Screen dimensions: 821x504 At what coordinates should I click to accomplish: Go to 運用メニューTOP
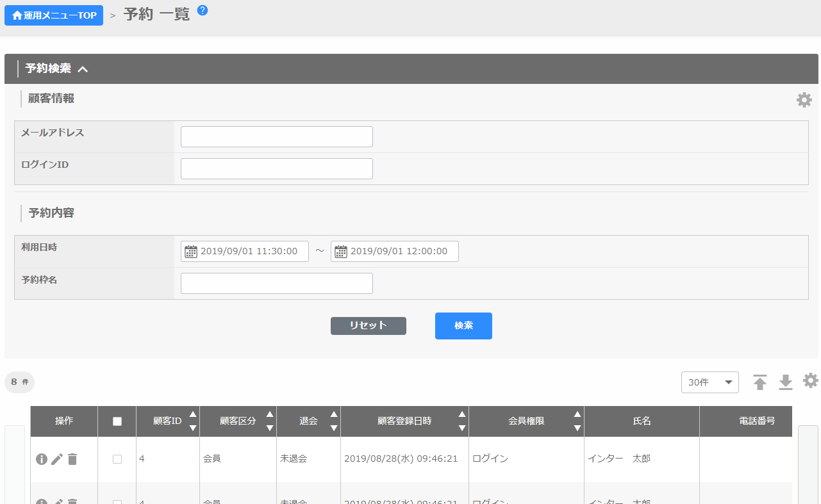click(54, 15)
